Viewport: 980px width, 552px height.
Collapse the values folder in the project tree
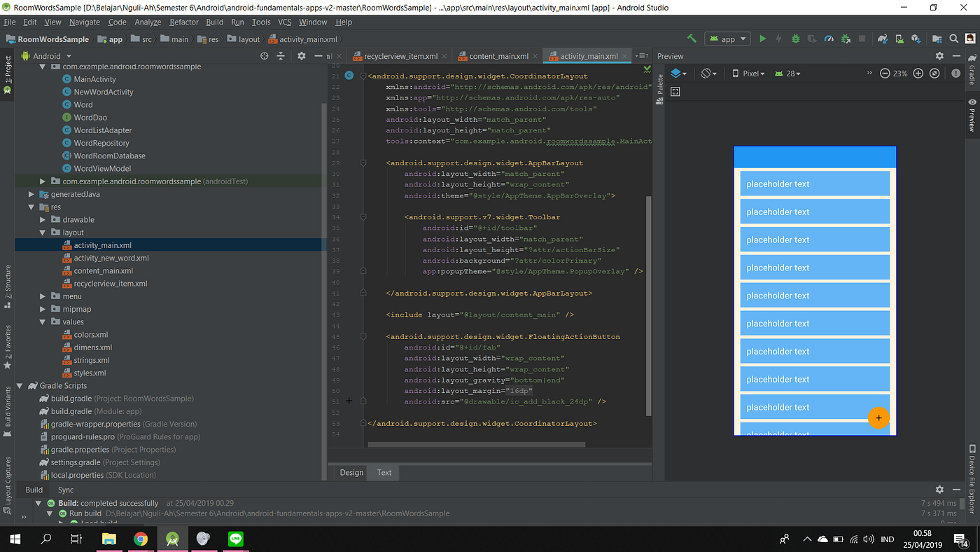click(x=42, y=322)
